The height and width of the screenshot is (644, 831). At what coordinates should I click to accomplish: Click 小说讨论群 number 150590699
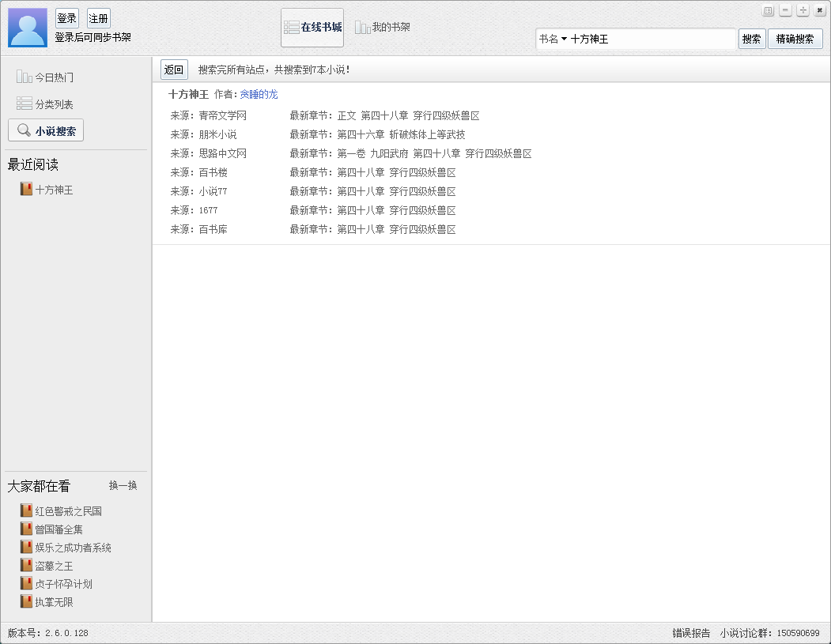point(798,633)
